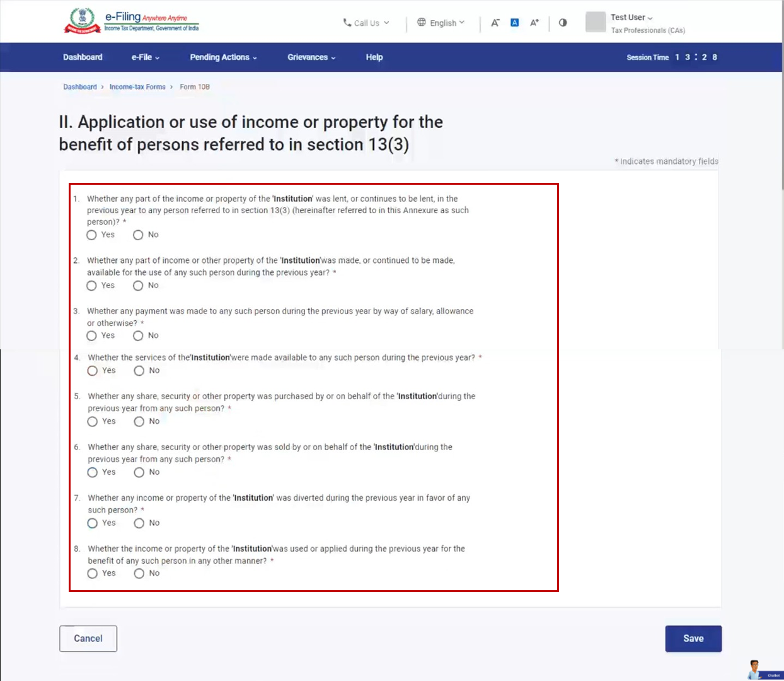Open the Help menu item
The image size is (784, 681).
(374, 57)
